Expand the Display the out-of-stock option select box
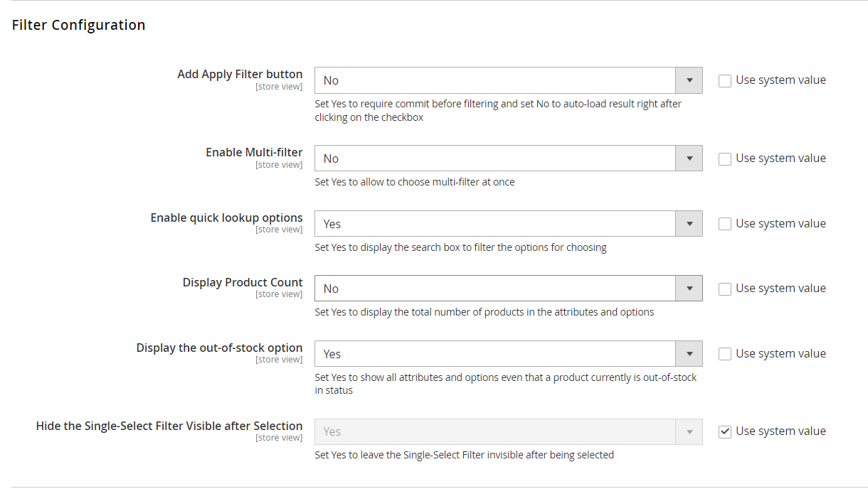Screen dimensions: 868x489 pos(508,354)
